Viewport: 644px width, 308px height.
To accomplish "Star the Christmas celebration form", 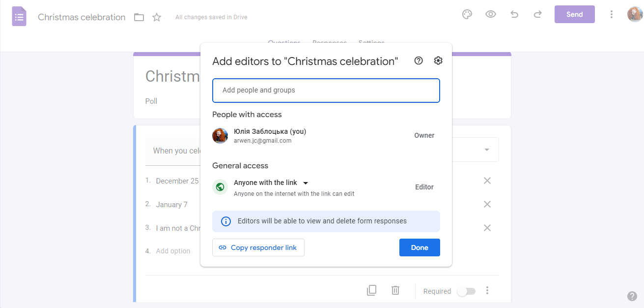I will coord(157,17).
